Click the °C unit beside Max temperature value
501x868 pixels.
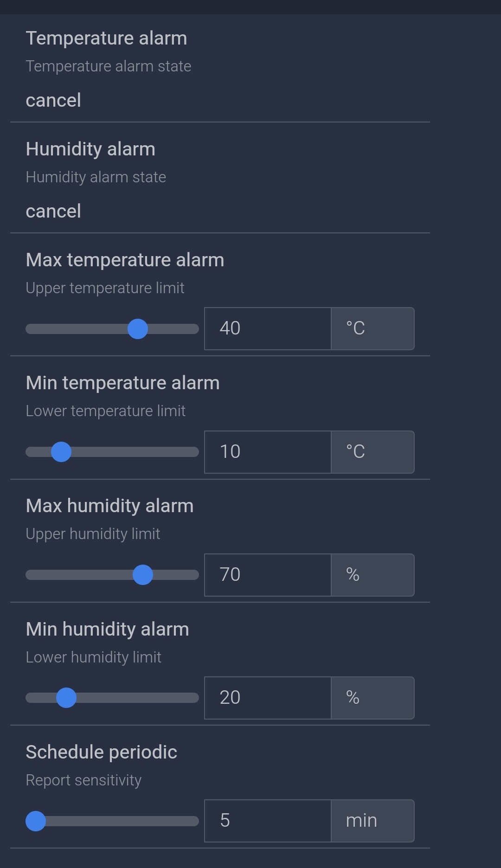(373, 328)
